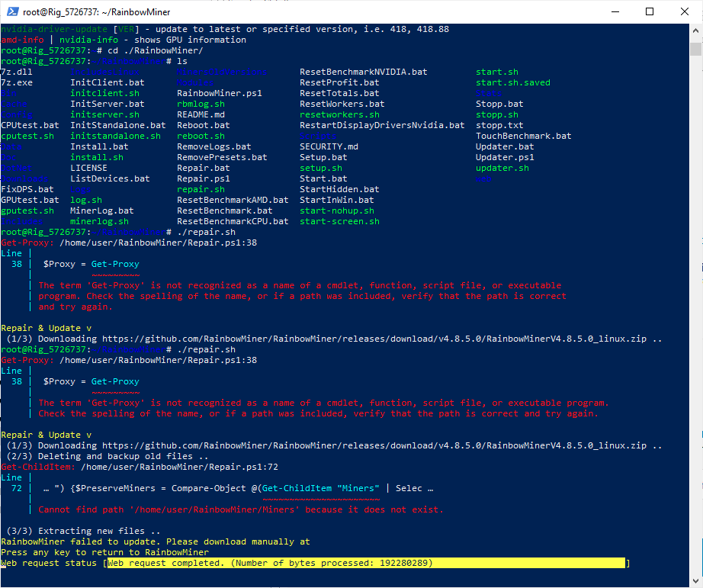Screen dimensions: 703x588
Task: Click resetworkers.sh file name
Action: [339, 114]
